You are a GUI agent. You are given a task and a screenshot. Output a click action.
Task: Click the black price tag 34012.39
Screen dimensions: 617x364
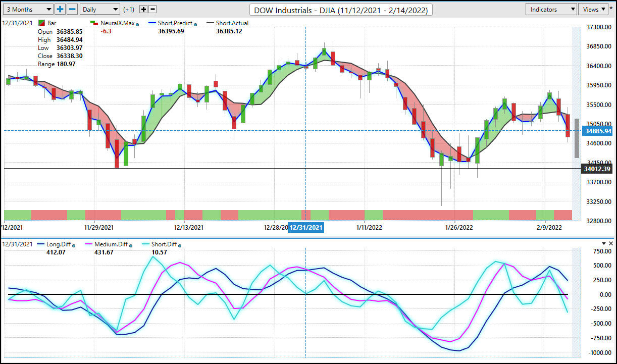pos(597,169)
